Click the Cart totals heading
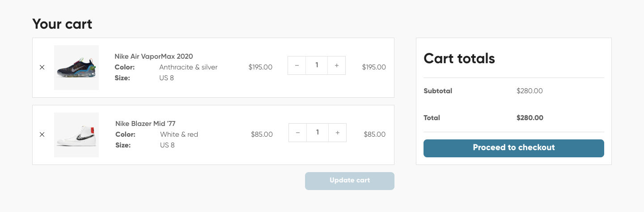The height and width of the screenshot is (212, 644). [x=459, y=58]
